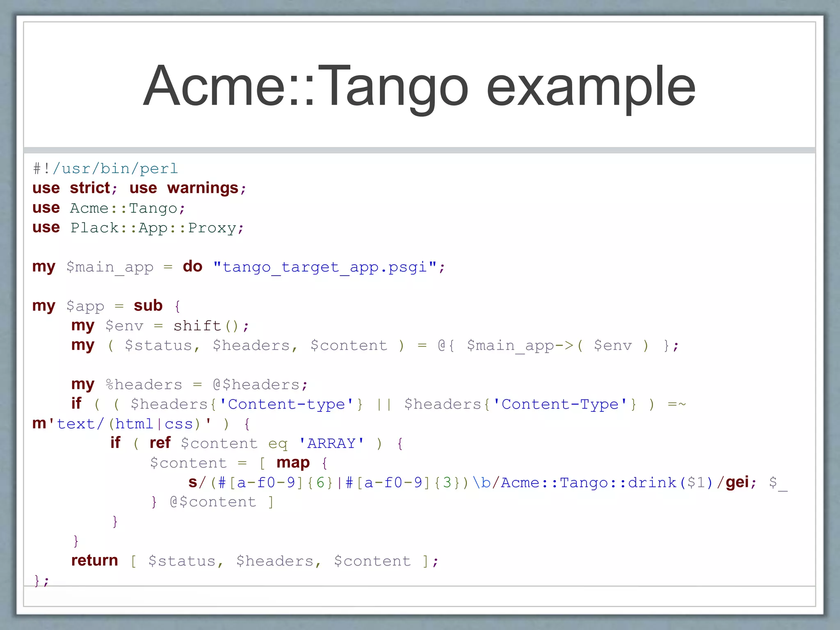Select the line 'use Plack::App::Proxy;'
The width and height of the screenshot is (840, 630).
[139, 228]
